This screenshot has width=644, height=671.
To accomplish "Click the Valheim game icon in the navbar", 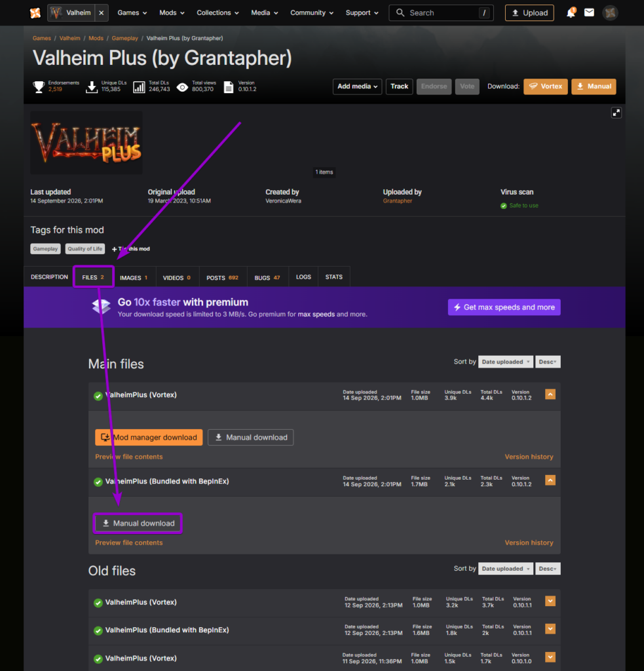I will 56,13.
